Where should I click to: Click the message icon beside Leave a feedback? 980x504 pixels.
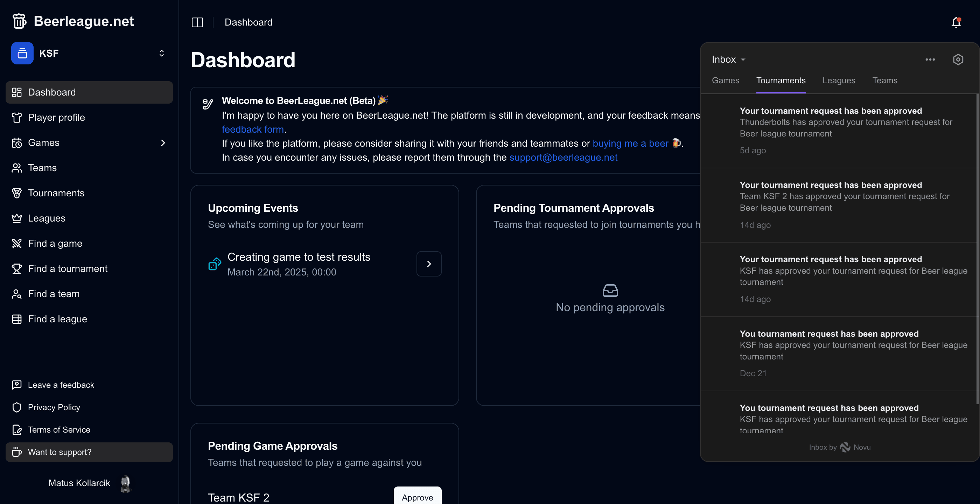pyautogui.click(x=17, y=385)
